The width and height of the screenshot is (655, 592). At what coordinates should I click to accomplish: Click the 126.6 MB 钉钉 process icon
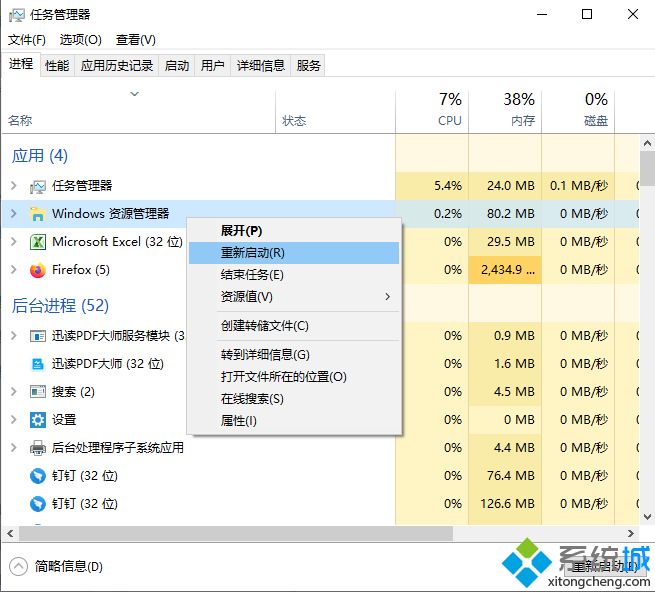38,504
